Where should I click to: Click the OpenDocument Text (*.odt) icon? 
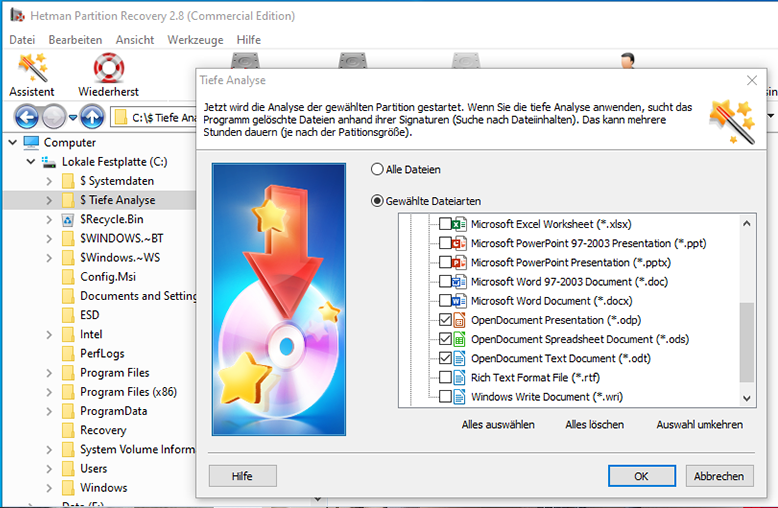click(459, 359)
